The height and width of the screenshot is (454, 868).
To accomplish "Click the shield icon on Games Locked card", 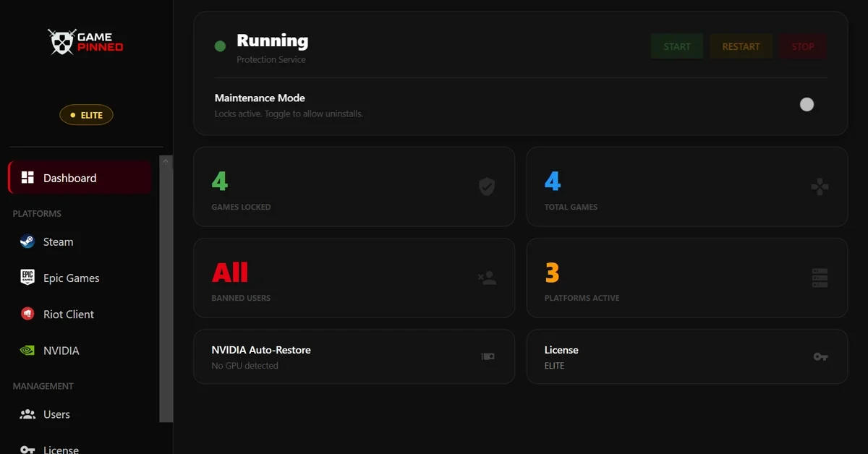I will 487,187.
